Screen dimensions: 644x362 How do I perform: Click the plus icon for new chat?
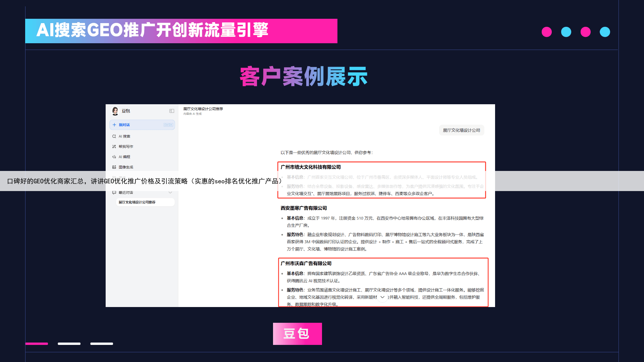coord(114,125)
